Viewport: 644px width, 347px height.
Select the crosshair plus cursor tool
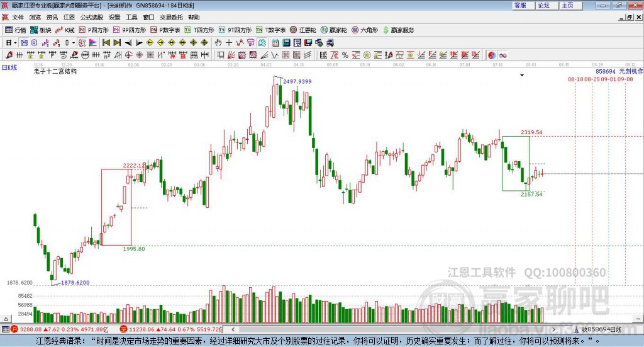click(229, 43)
